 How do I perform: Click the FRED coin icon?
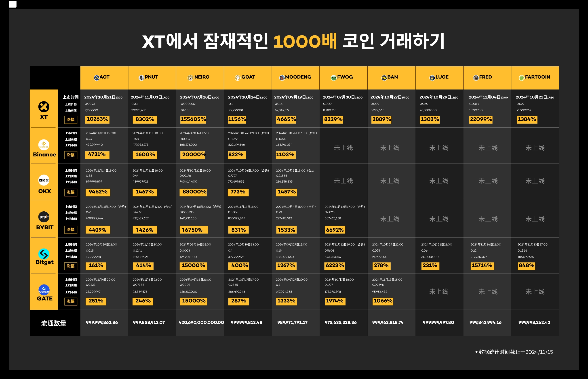pyautogui.click(x=476, y=78)
